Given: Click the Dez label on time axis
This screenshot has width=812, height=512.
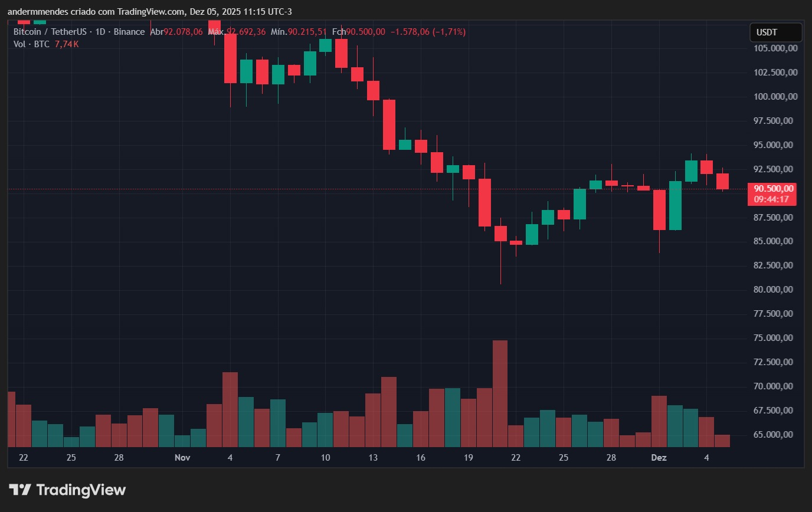Looking at the screenshot, I should pos(659,458).
